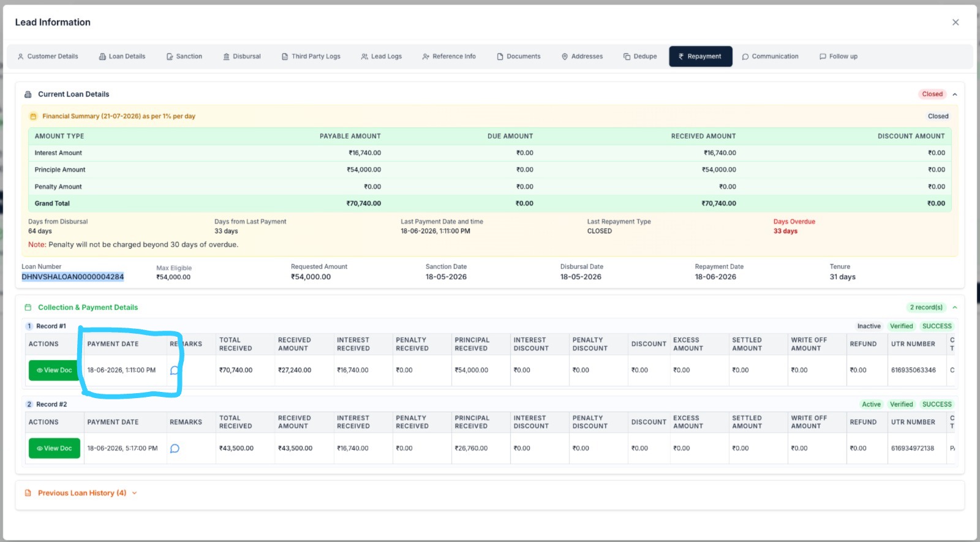Collapse the Current Loan Details section

coord(955,94)
